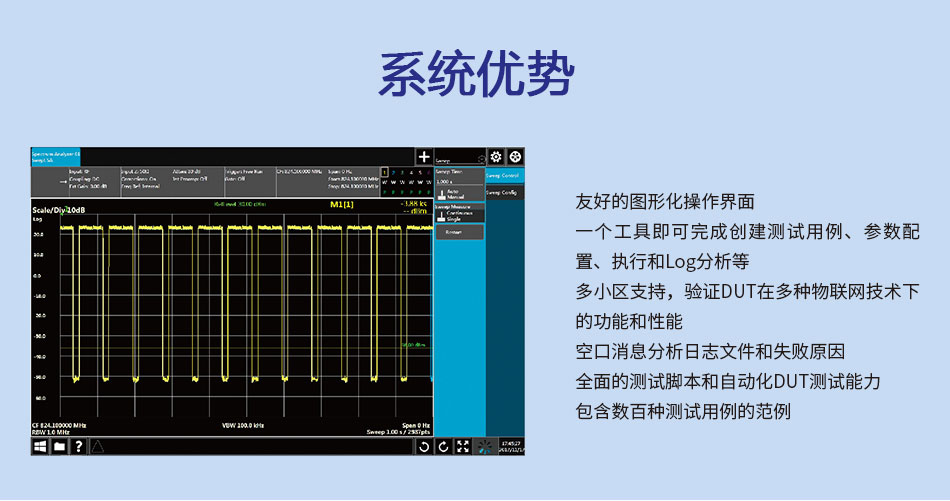Click the question mark help icon
950x501 pixels.
click(x=78, y=446)
